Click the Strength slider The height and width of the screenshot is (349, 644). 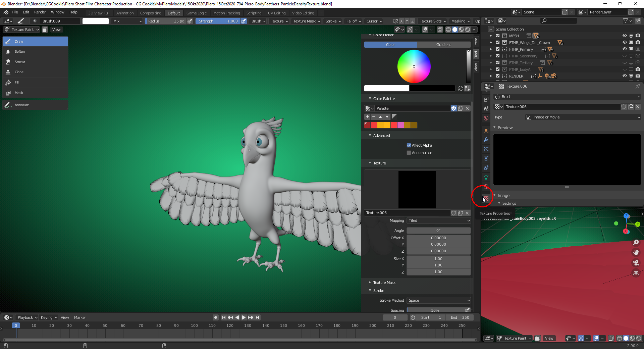pos(218,21)
